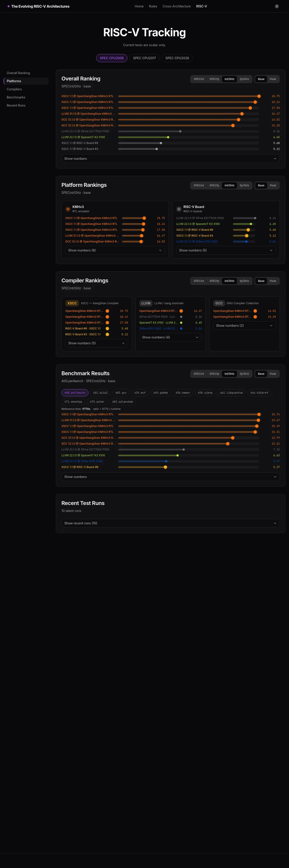Select the 429.mcf benchmark chip
This screenshot has height=868, width=289.
pyautogui.click(x=140, y=393)
